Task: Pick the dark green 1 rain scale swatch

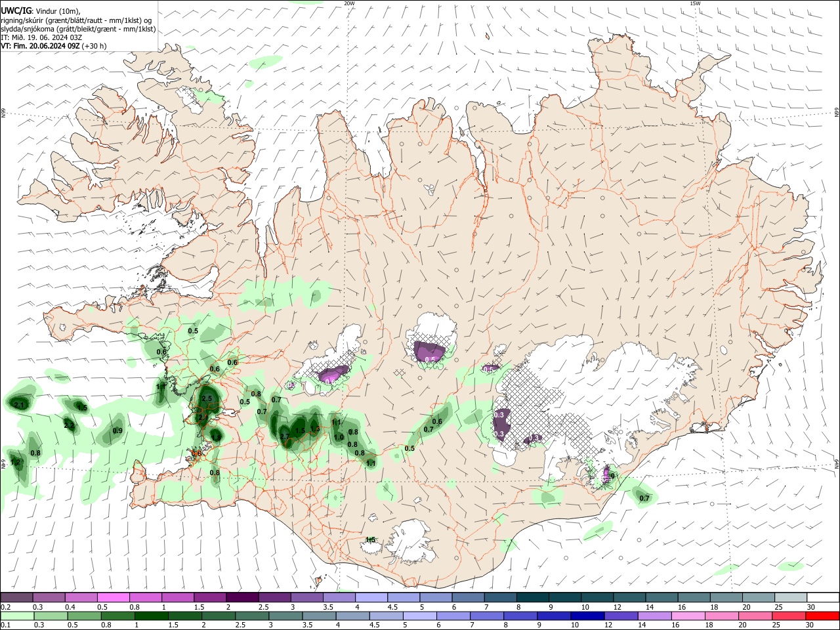Action: coord(151,616)
